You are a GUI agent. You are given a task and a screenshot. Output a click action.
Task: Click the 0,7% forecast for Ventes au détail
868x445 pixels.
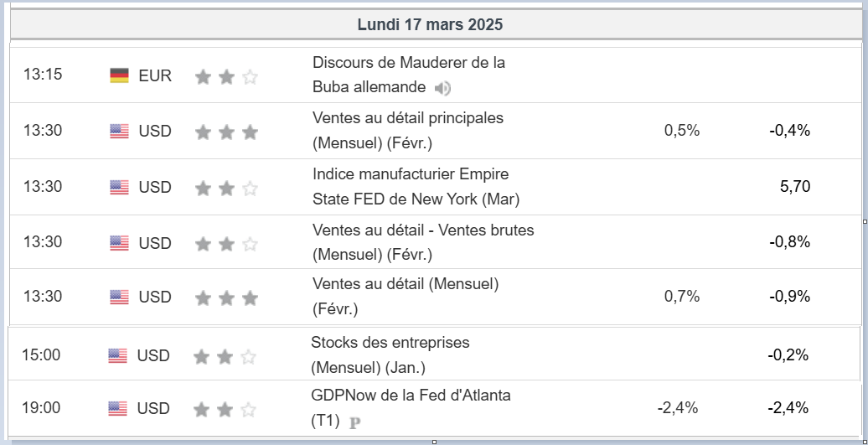tap(681, 296)
